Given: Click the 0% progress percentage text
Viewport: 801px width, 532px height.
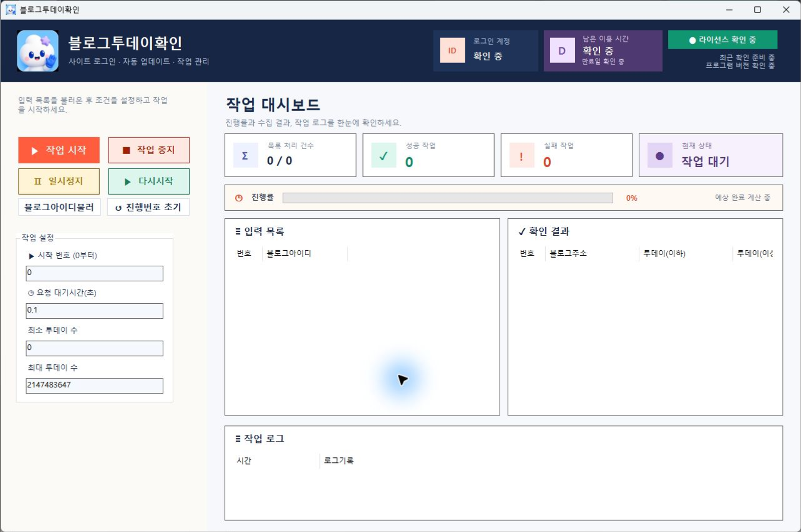Looking at the screenshot, I should [x=632, y=198].
